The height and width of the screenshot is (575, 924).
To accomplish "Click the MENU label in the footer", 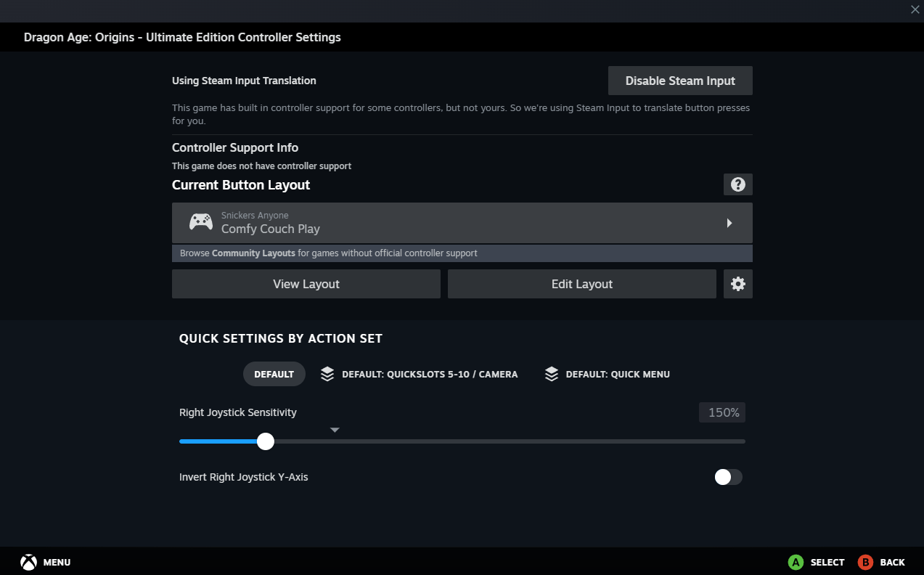I will point(57,562).
